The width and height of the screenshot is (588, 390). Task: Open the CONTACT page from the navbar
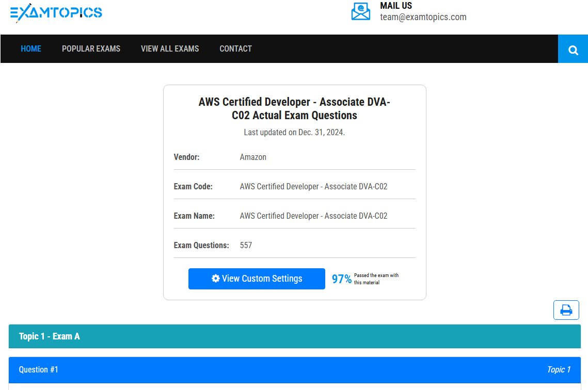(x=235, y=49)
